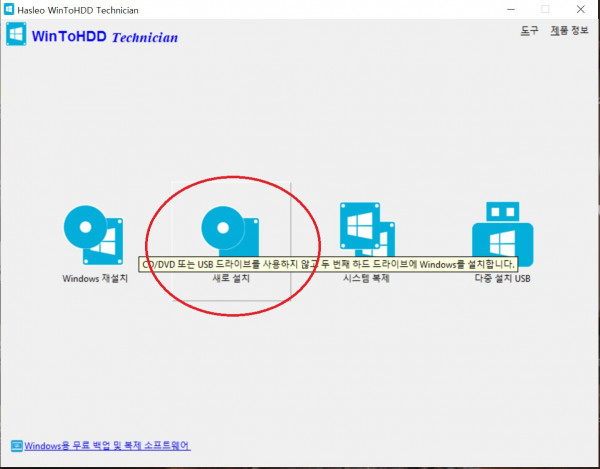Image resolution: width=600 pixels, height=469 pixels.
Task: Select the 새로 설치 (New Installation) icon
Action: [x=230, y=232]
